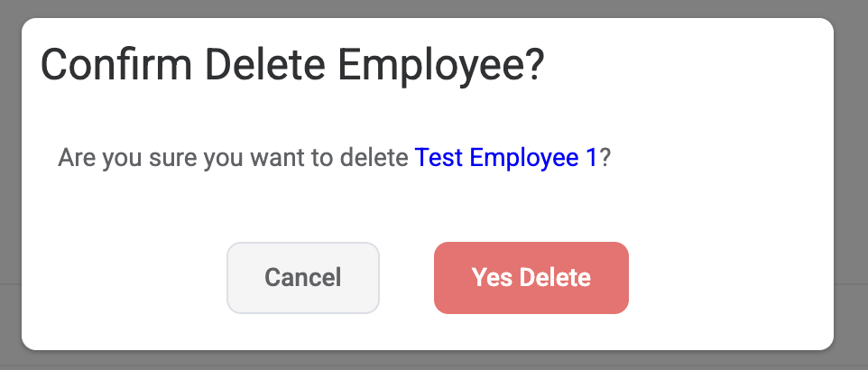Image resolution: width=868 pixels, height=370 pixels.
Task: Click the Confirm Delete Employee heading
Action: point(293,67)
